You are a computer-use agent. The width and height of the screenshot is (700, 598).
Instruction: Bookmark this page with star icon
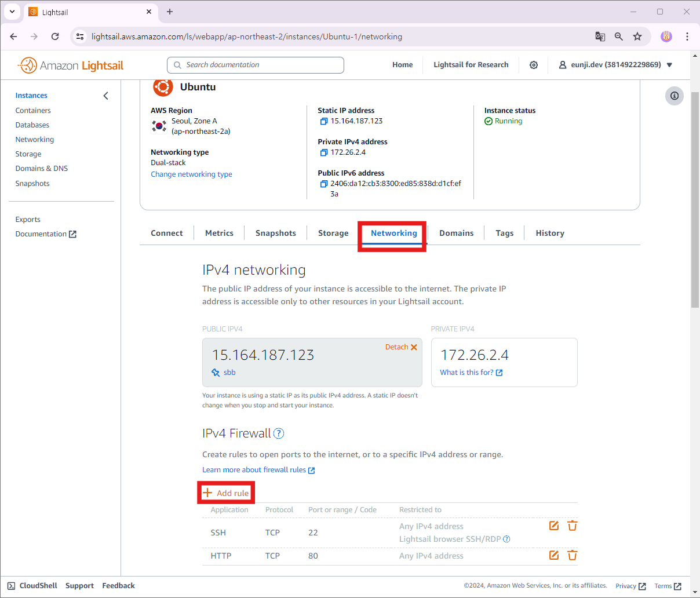point(637,37)
